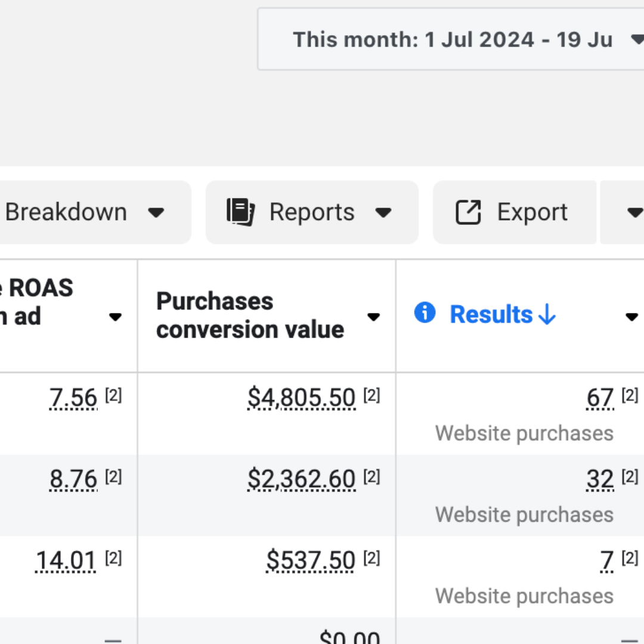
Task: Click the 32 website purchases result
Action: [x=600, y=479]
